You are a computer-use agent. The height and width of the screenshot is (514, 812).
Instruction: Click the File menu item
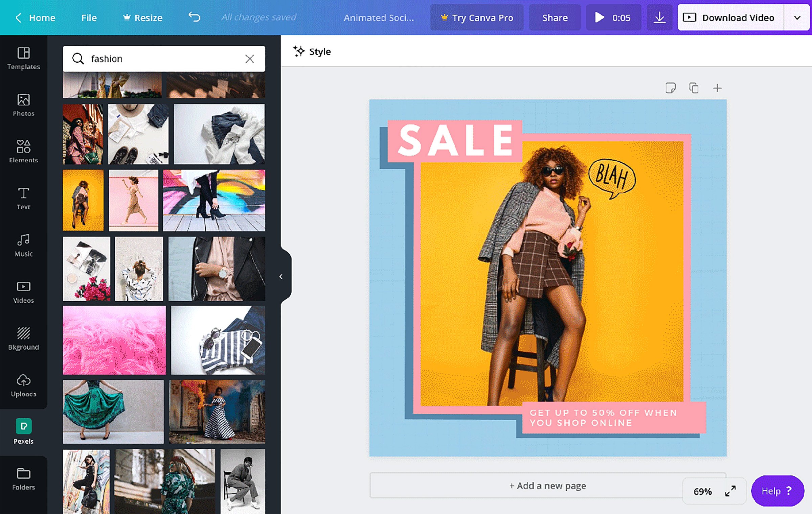[x=88, y=17]
